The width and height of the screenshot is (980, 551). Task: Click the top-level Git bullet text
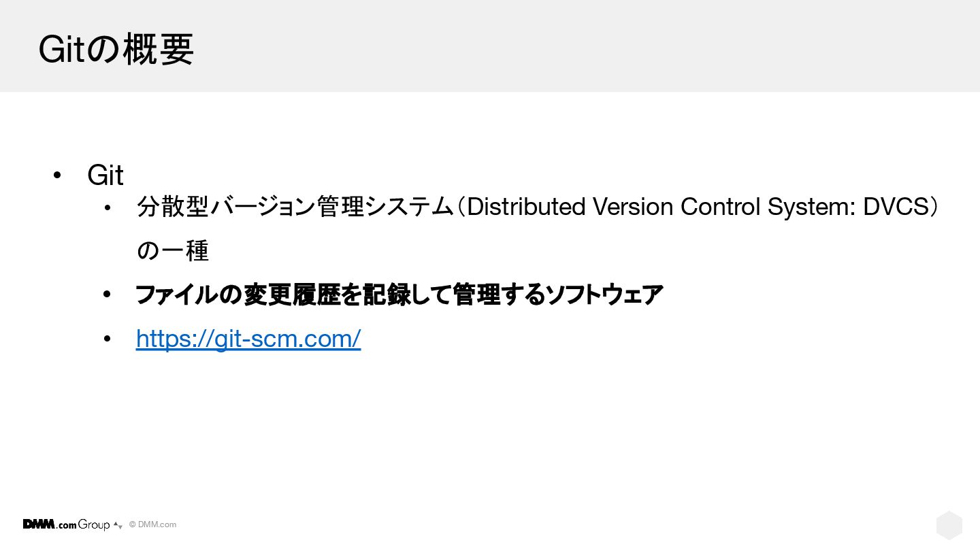(105, 176)
